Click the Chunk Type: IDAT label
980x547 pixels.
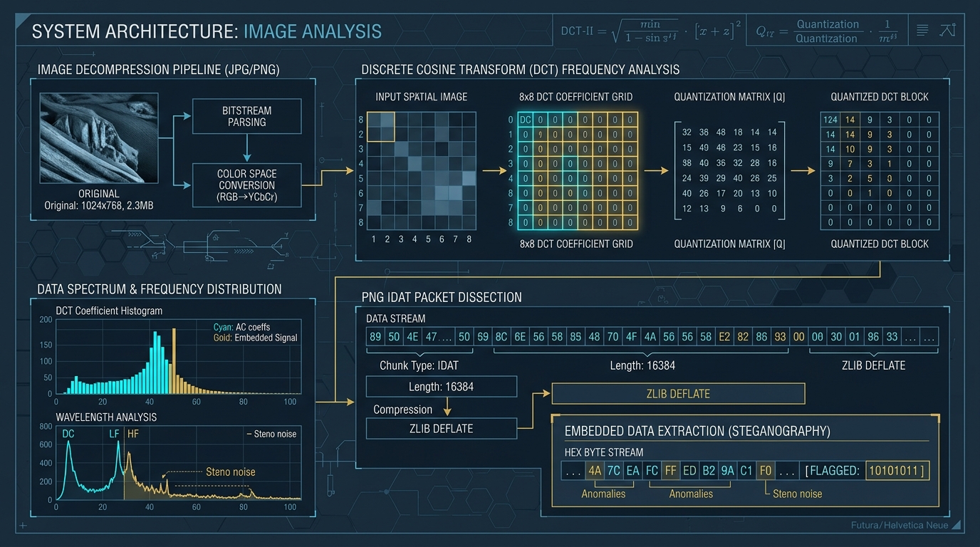click(x=419, y=365)
